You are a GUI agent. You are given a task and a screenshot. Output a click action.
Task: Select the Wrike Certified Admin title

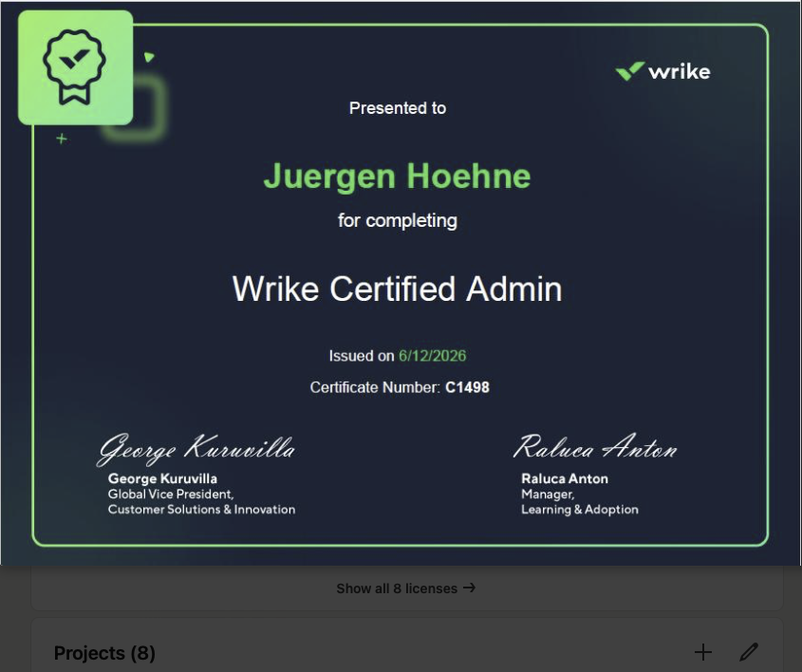pyautogui.click(x=397, y=289)
